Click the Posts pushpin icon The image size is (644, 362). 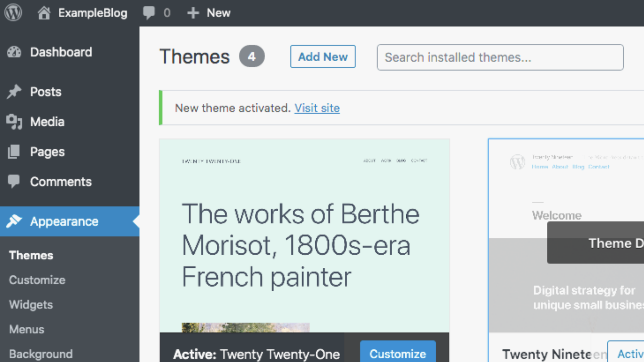(14, 92)
